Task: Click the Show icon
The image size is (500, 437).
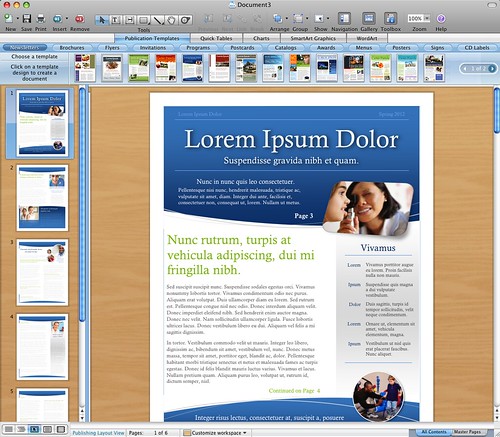Action: [x=319, y=18]
